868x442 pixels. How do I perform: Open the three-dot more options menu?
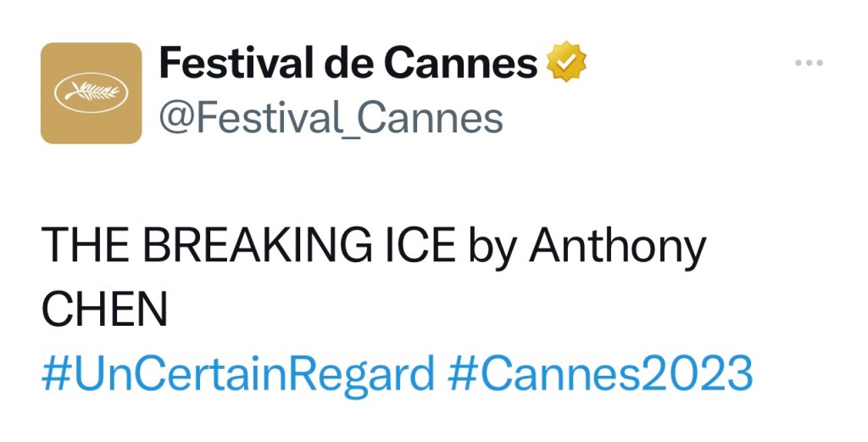808,64
